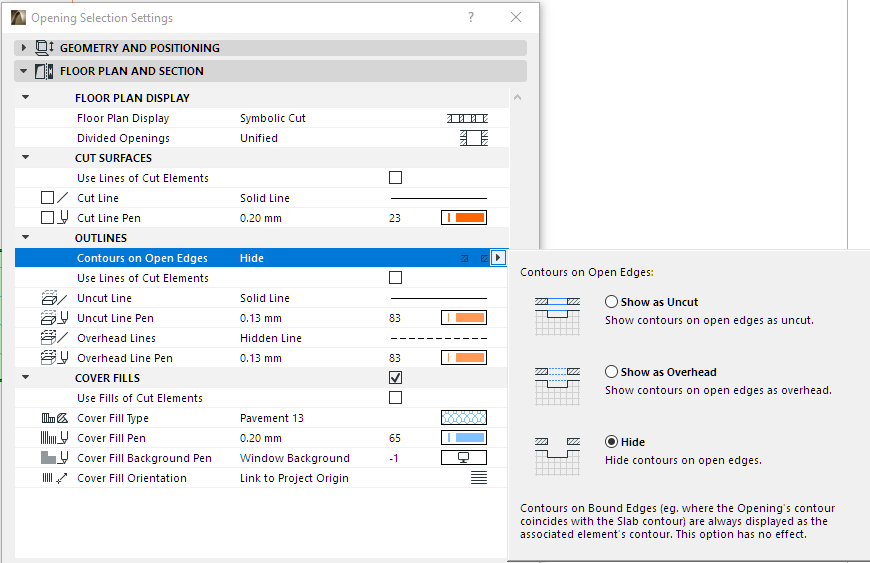Click the Cut Line Pen number 23
Viewport: 870px width, 563px height.
394,218
